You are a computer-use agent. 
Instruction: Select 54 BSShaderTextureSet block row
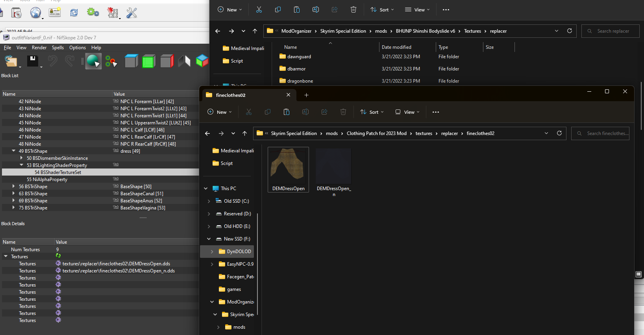(x=100, y=172)
